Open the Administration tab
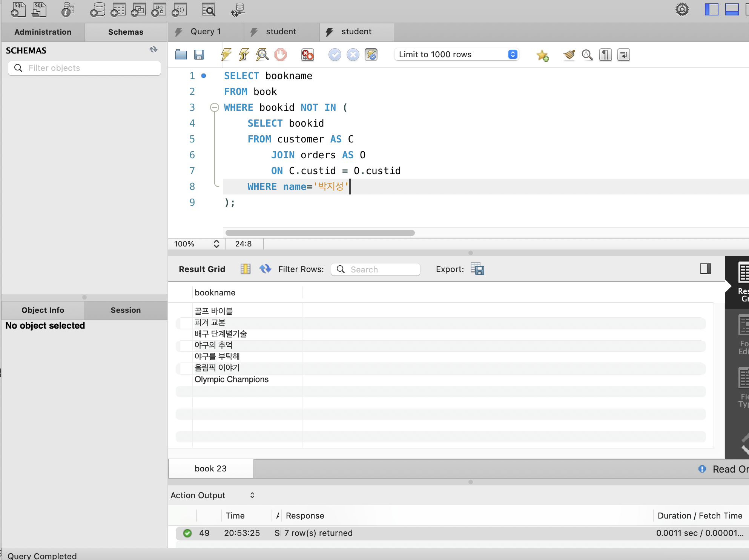749x560 pixels. pyautogui.click(x=43, y=32)
